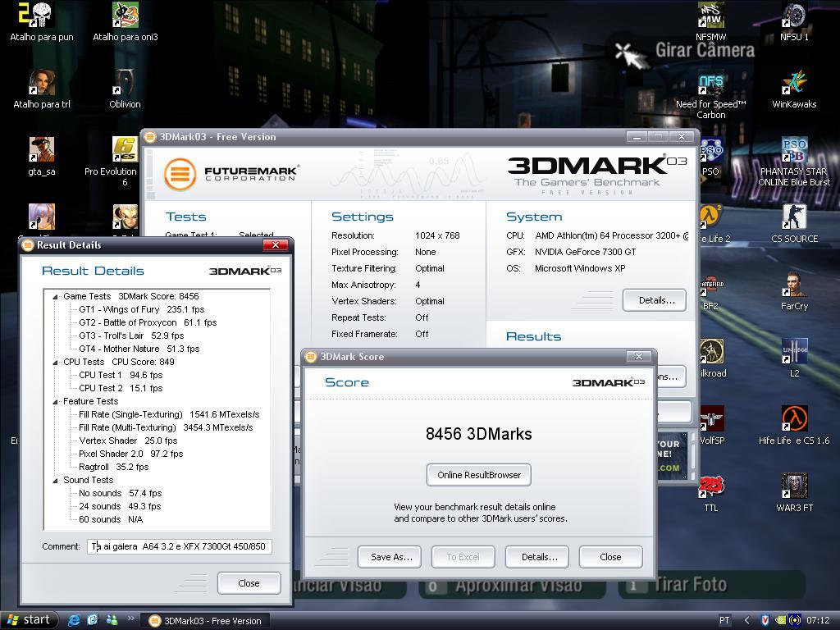The image size is (840, 630).
Task: Click the Windows start button
Action: point(29,620)
